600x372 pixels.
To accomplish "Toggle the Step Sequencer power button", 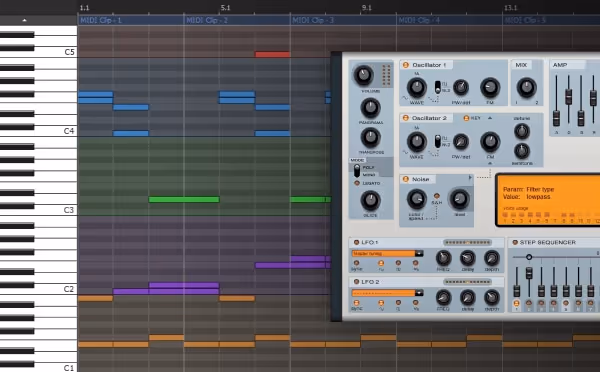I will coord(515,242).
